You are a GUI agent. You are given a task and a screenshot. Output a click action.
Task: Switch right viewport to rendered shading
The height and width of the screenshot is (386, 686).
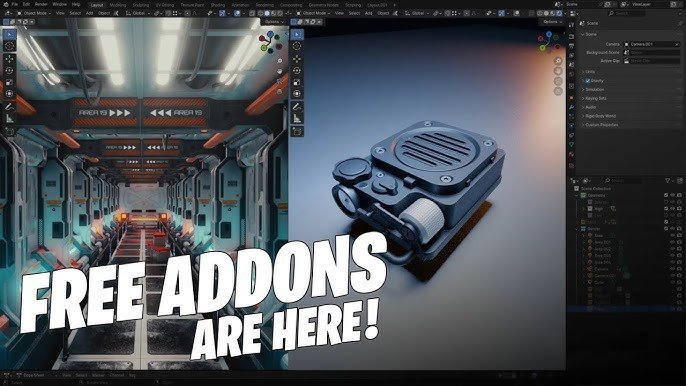pos(559,13)
